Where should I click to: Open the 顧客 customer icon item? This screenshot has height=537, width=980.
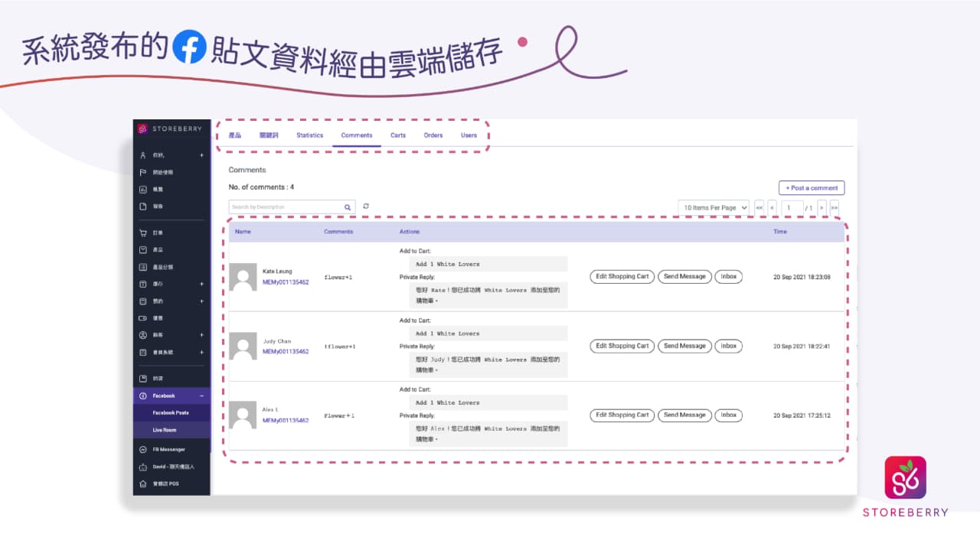[x=143, y=335]
